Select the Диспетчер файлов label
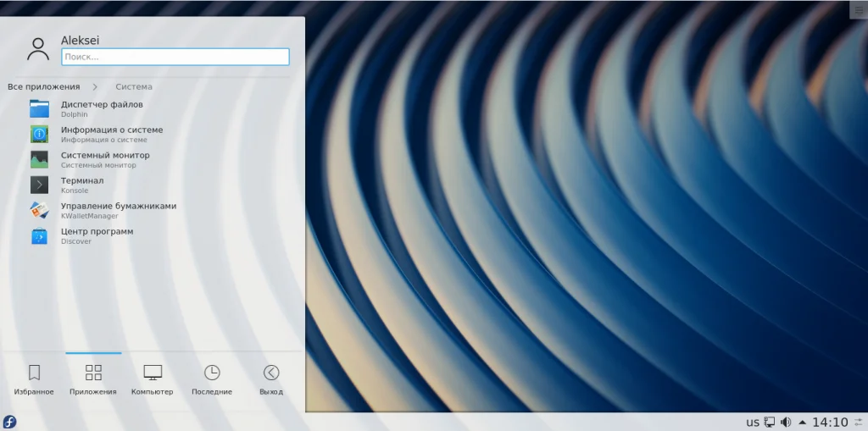This screenshot has height=431, width=868. click(102, 104)
